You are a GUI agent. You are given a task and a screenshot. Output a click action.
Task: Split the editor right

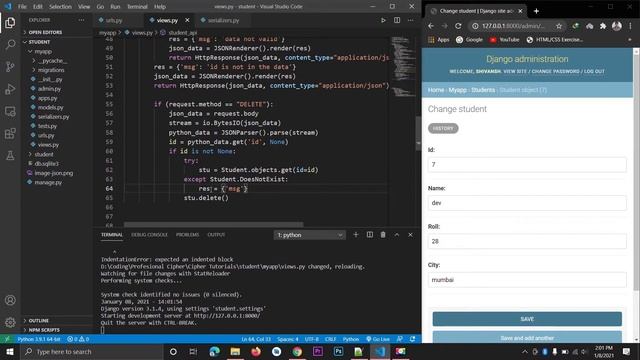click(x=397, y=20)
